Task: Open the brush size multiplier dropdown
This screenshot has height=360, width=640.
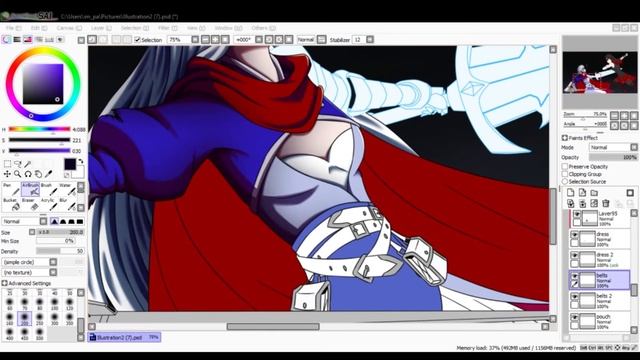Action: point(32,232)
